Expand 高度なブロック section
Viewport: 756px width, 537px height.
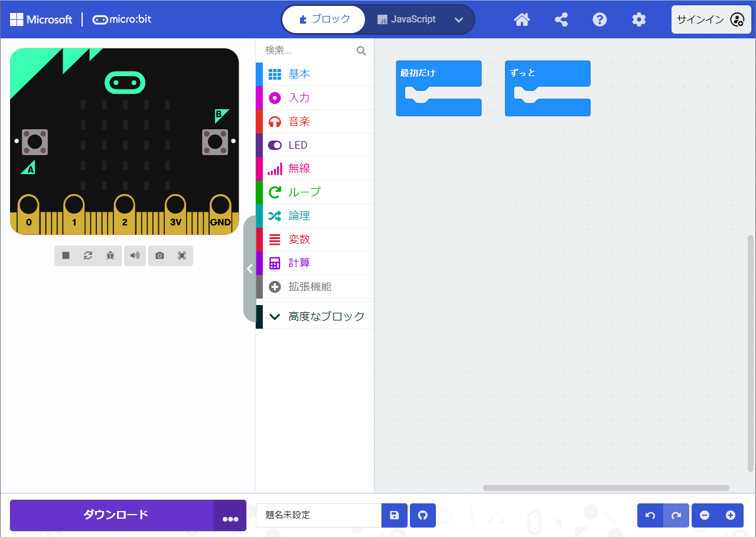click(315, 316)
